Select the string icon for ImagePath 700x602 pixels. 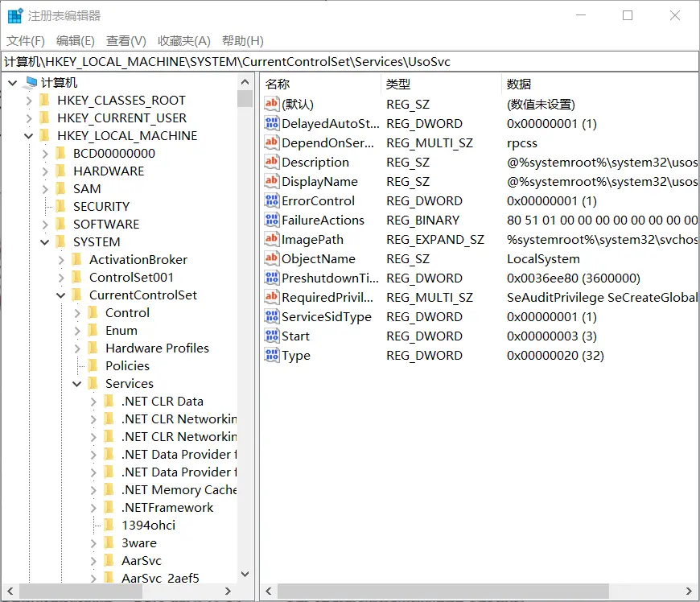(x=271, y=239)
